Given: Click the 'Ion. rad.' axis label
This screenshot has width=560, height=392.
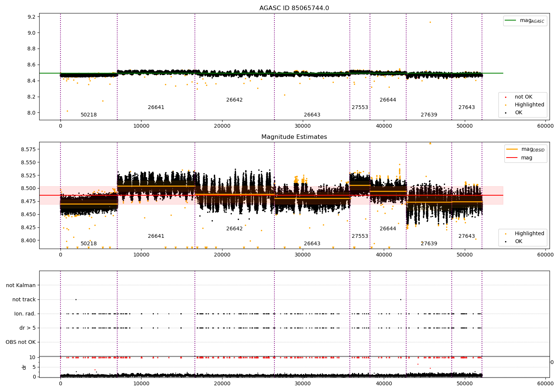Looking at the screenshot, I should pyautogui.click(x=25, y=314).
